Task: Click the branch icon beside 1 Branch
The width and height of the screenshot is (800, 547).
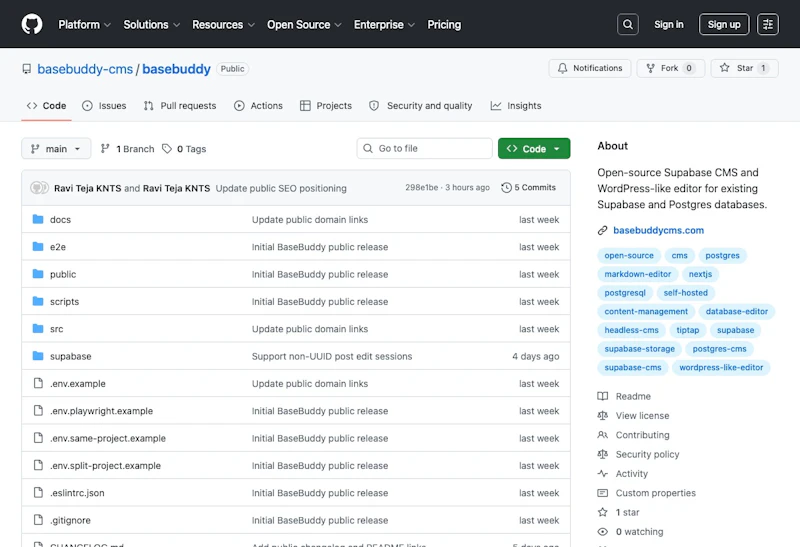Action: pyautogui.click(x=105, y=148)
